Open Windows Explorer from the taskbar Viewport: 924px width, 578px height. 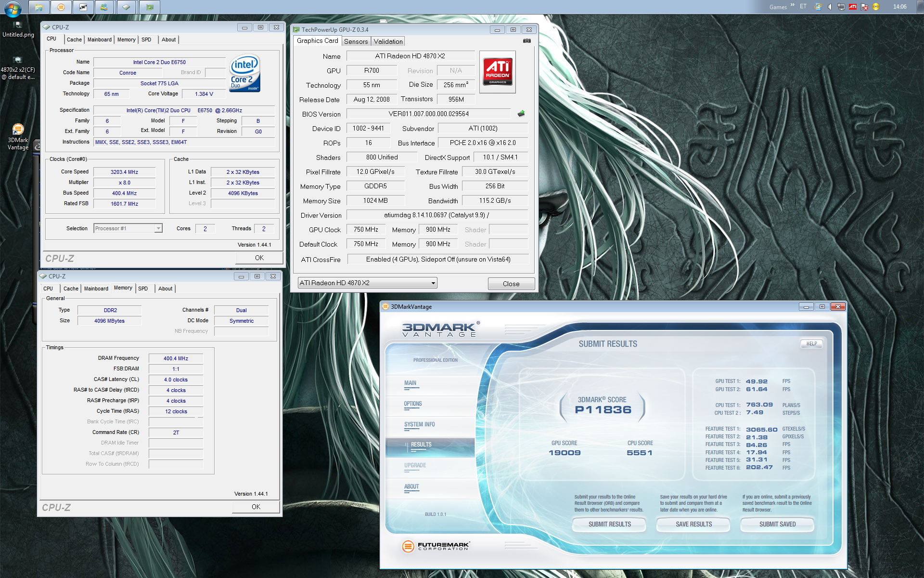[38, 7]
